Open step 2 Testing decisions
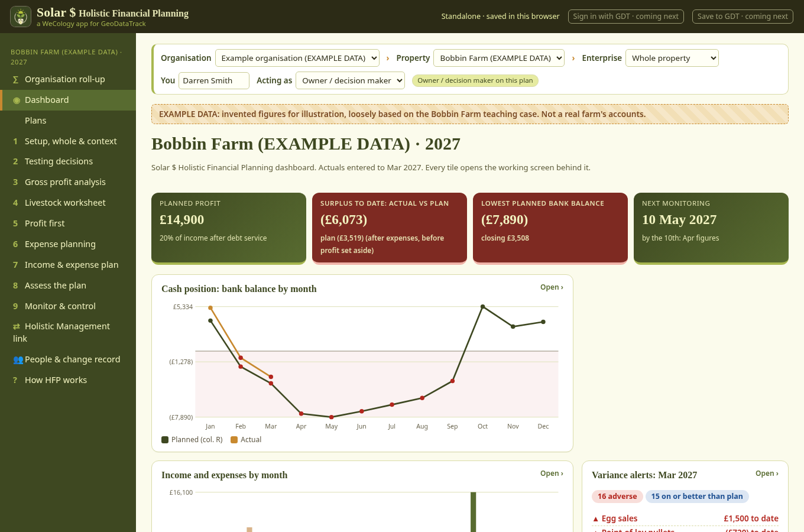804x532 pixels. 68,161
